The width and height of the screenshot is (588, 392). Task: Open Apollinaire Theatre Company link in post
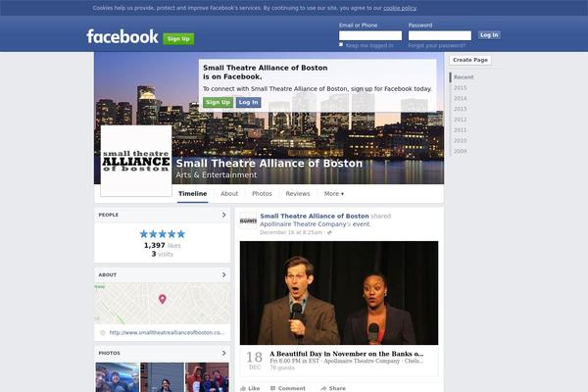(x=303, y=224)
